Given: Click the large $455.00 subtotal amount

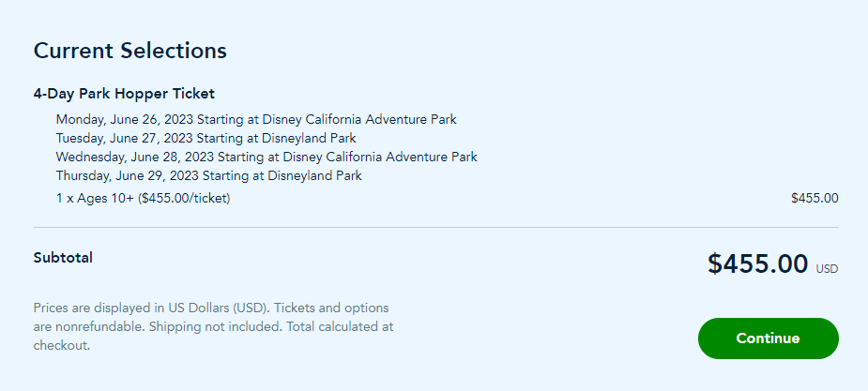Looking at the screenshot, I should [x=757, y=264].
